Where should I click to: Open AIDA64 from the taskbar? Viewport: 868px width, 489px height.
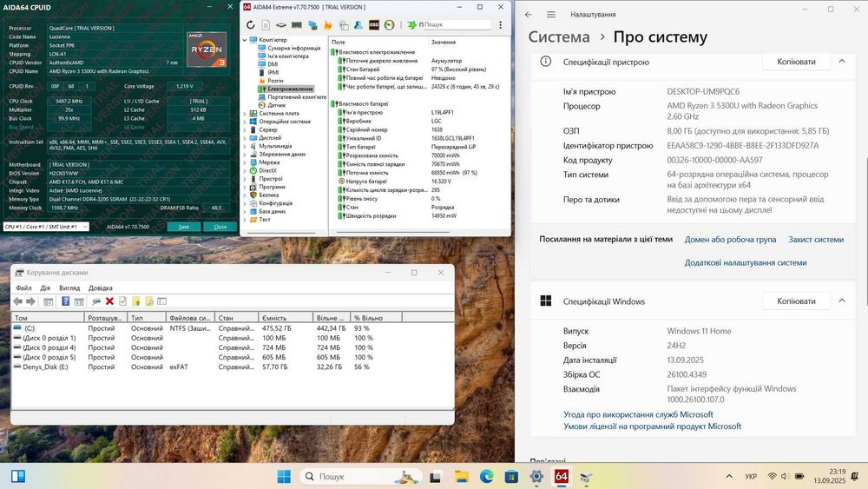pyautogui.click(x=561, y=476)
